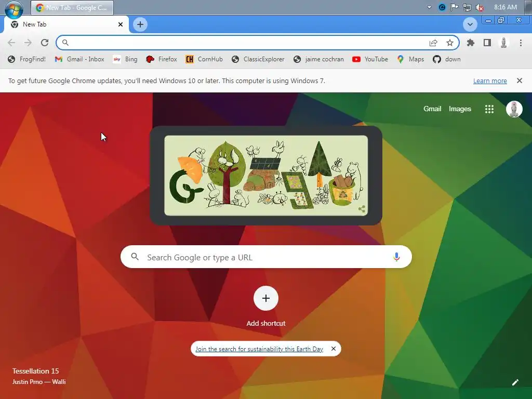Show hidden tray icons arrow
This screenshot has width=532, height=399.
(x=429, y=7)
